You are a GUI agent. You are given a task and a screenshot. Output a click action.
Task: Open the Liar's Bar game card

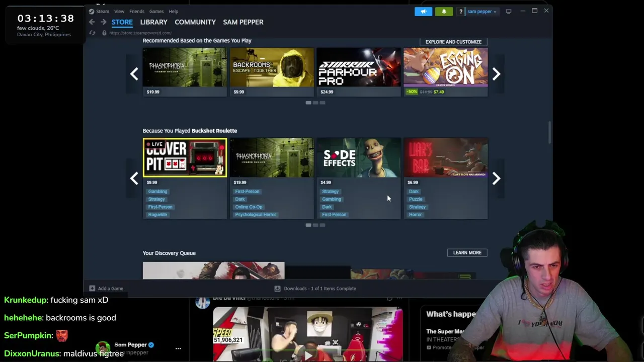click(446, 158)
